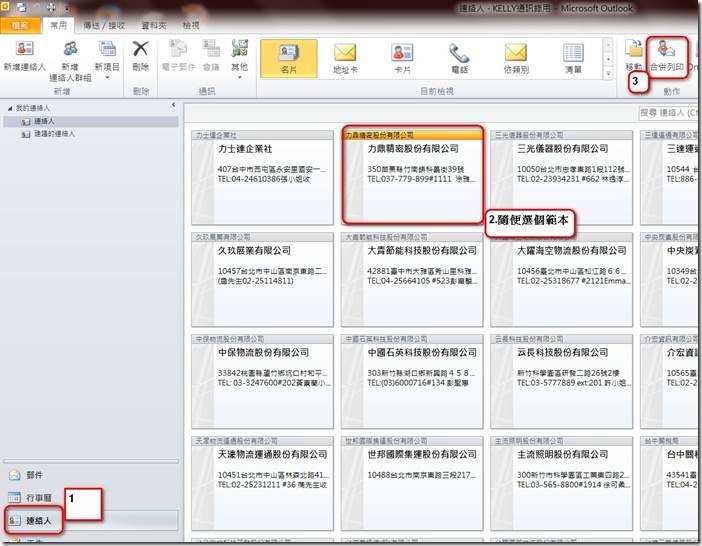The width and height of the screenshot is (702, 546).
Task: Switch to the 資料夾 (Folder) tab
Action: tap(154, 26)
